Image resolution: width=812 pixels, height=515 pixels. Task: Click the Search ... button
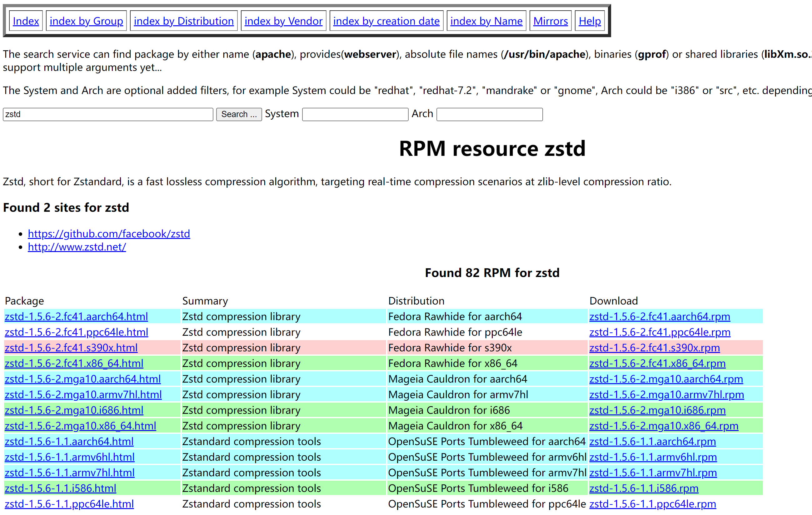(x=239, y=114)
